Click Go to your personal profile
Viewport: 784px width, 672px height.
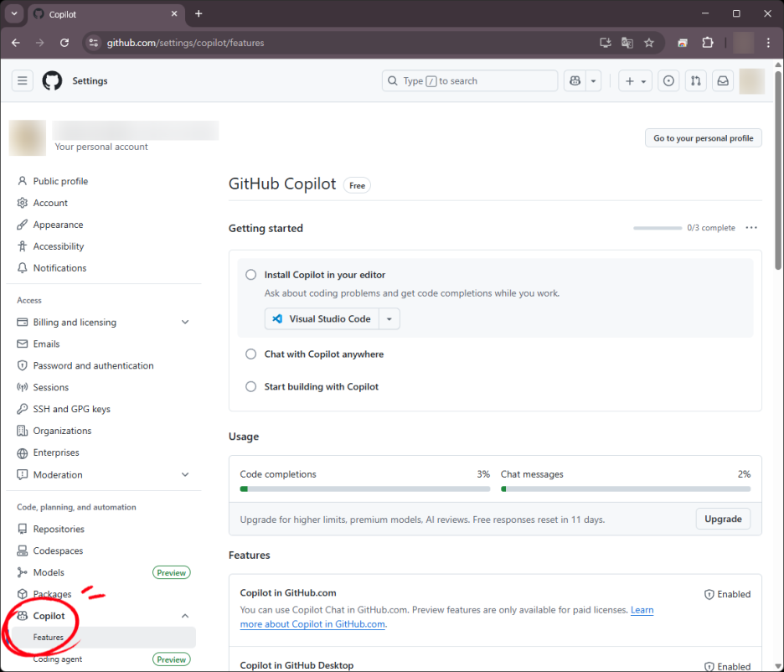pyautogui.click(x=704, y=138)
